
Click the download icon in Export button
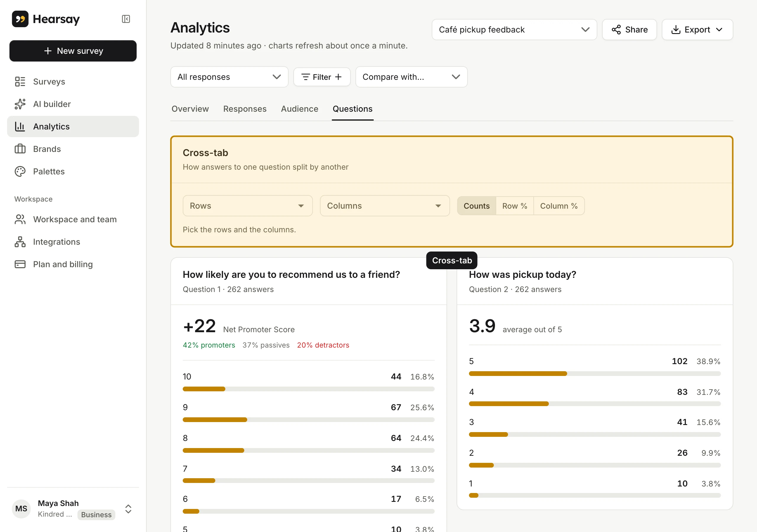coord(676,30)
